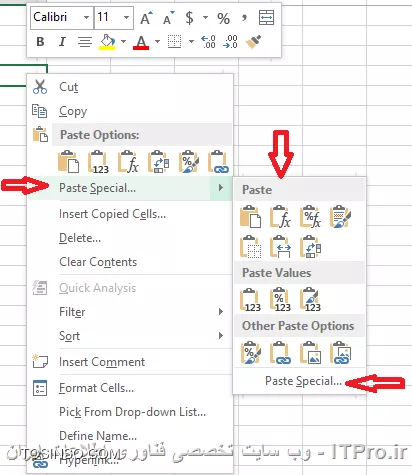Apply yellow fill color swatch
The height and width of the screenshot is (475, 412).
(x=107, y=42)
